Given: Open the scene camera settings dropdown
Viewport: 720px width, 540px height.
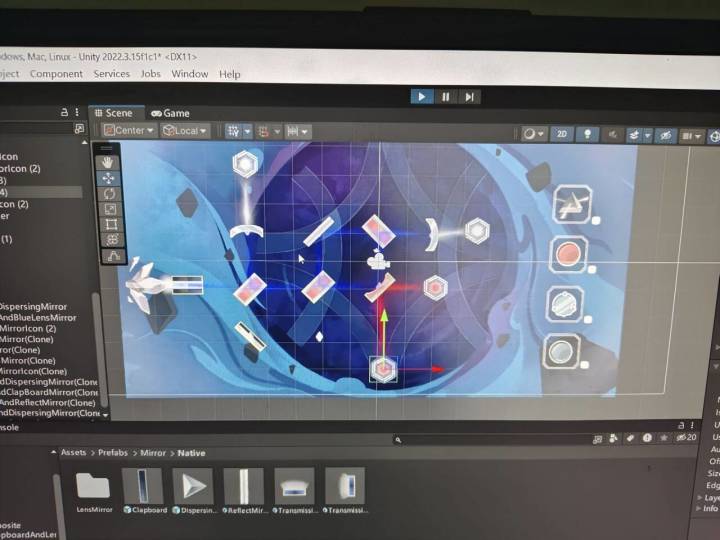Looking at the screenshot, I should pyautogui.click(x=692, y=136).
